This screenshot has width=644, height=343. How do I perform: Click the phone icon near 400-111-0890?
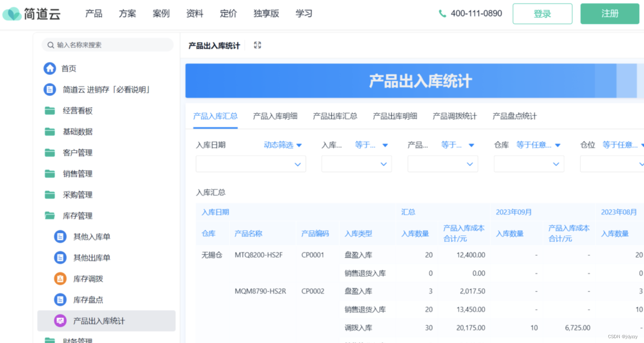442,14
